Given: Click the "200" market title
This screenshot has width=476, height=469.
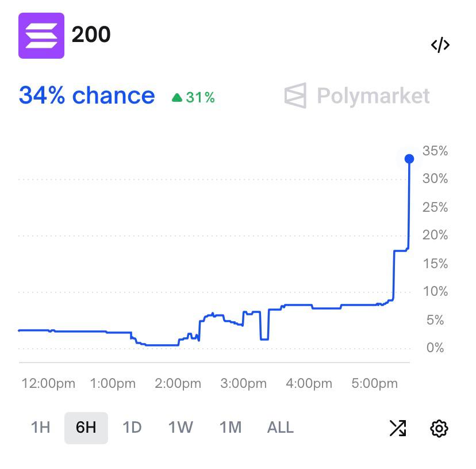Looking at the screenshot, I should [x=91, y=35].
